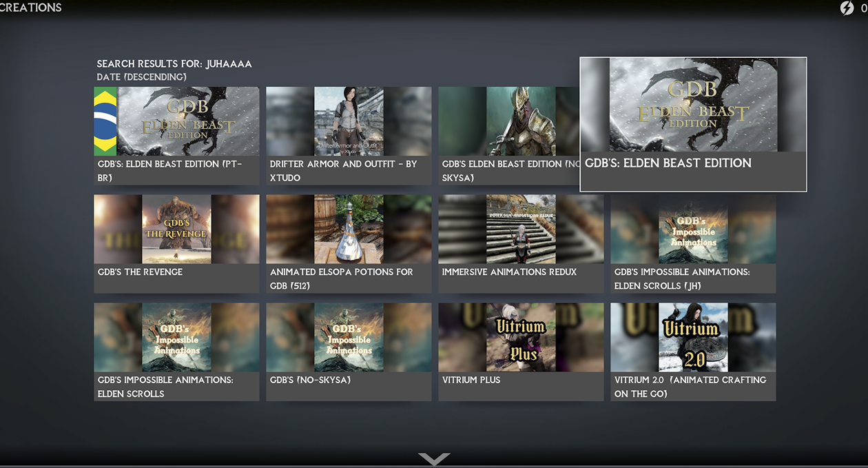
Task: Select the Vitrium 2.0 thumbnail image
Action: point(693,337)
